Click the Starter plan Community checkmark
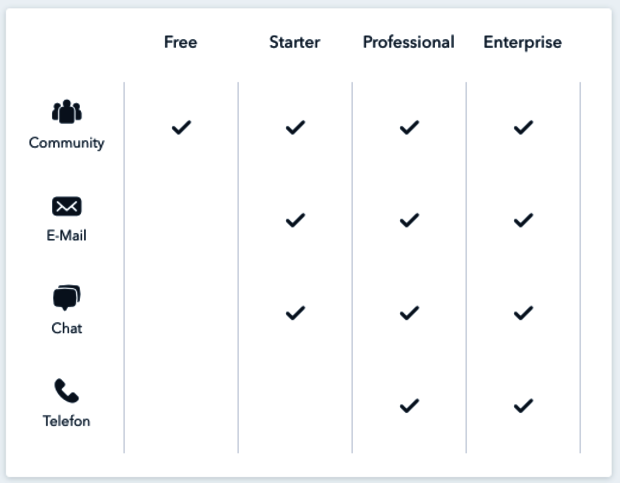620x483 pixels. click(x=295, y=127)
